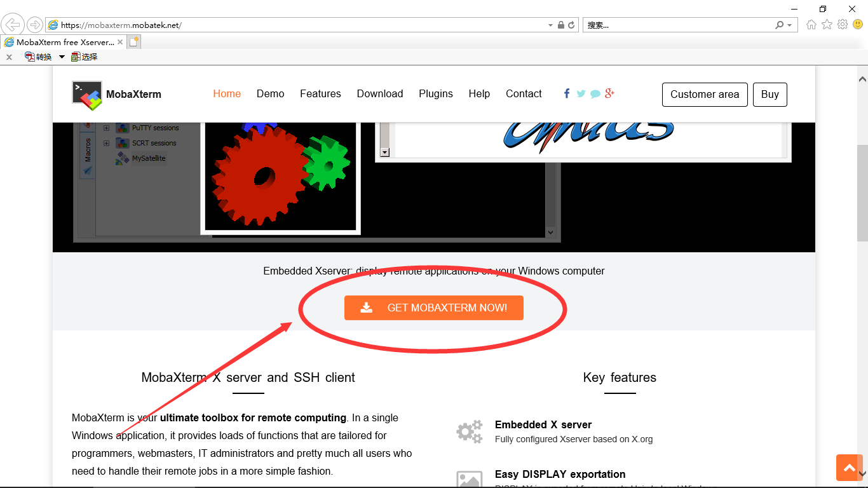This screenshot has height=488, width=868.
Task: Open the Customer area button
Action: 705,95
